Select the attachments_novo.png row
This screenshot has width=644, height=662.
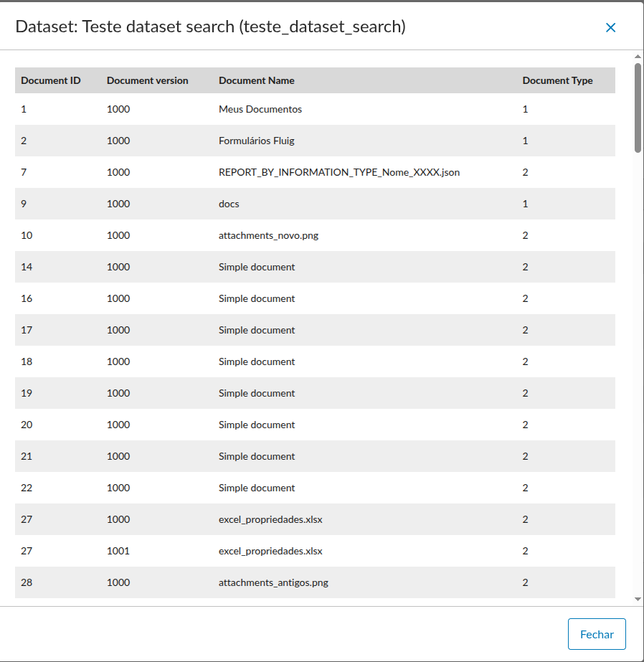click(268, 235)
